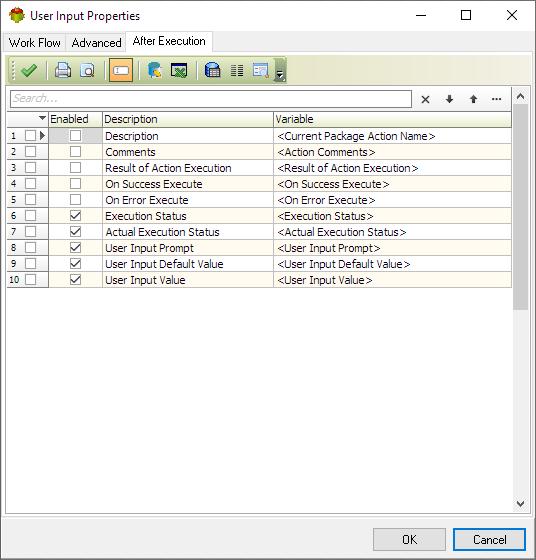
Task: Sort by the Variable column header
Action: (x=392, y=119)
